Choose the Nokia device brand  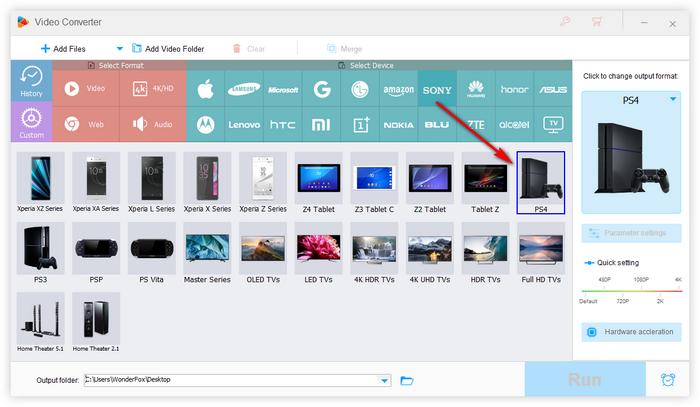pos(399,125)
